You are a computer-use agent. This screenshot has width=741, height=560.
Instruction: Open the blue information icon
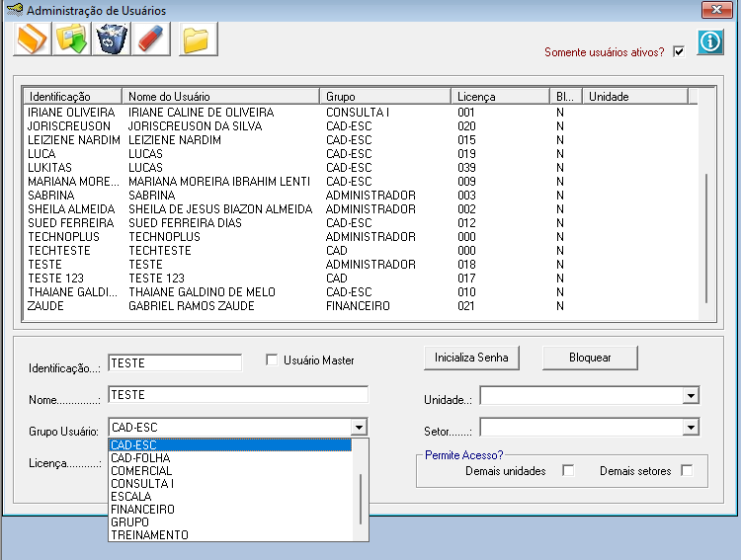point(710,42)
